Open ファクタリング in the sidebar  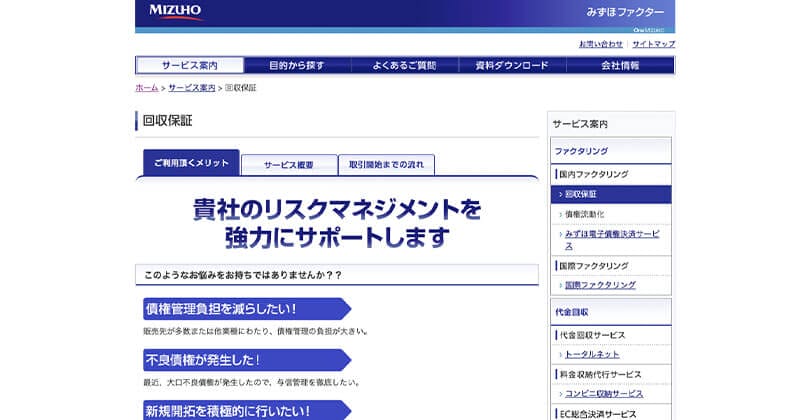pyautogui.click(x=581, y=151)
